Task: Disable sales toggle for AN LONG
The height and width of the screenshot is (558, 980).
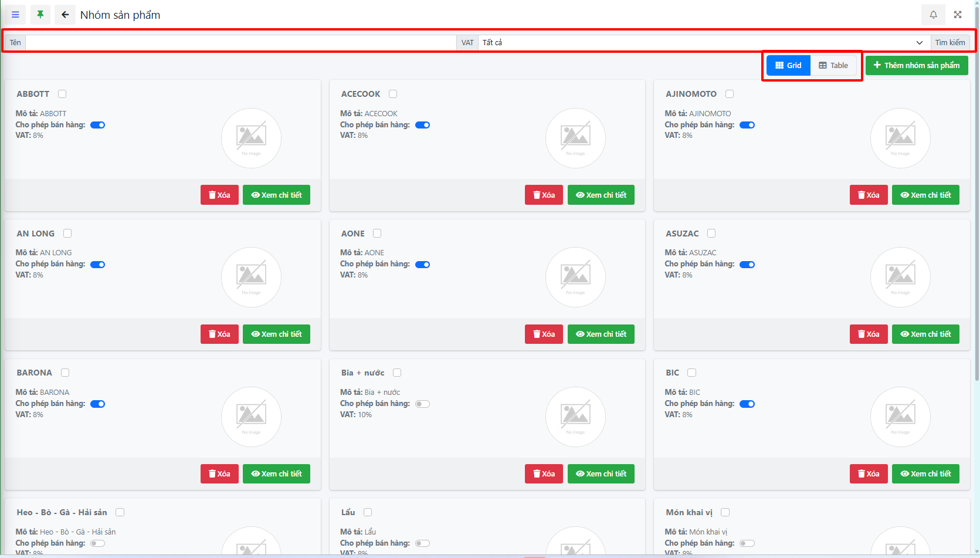Action: (98, 265)
